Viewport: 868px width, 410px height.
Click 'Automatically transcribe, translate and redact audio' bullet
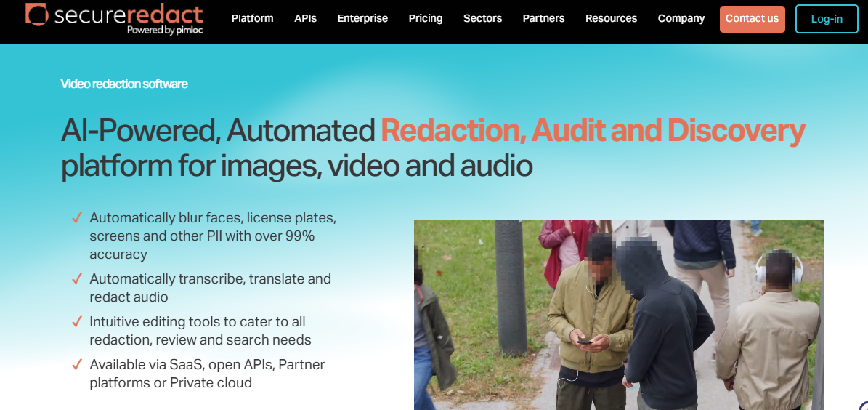[x=211, y=288]
